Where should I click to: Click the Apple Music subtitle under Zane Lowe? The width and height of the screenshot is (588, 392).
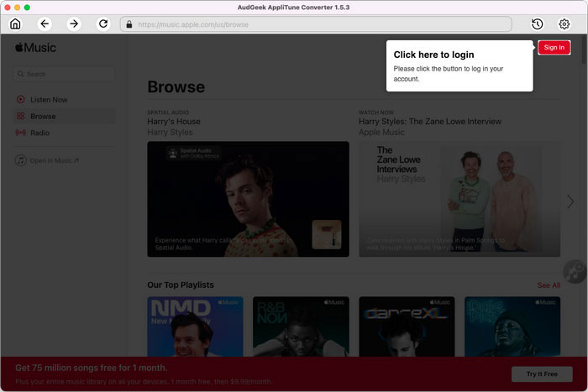click(x=381, y=133)
